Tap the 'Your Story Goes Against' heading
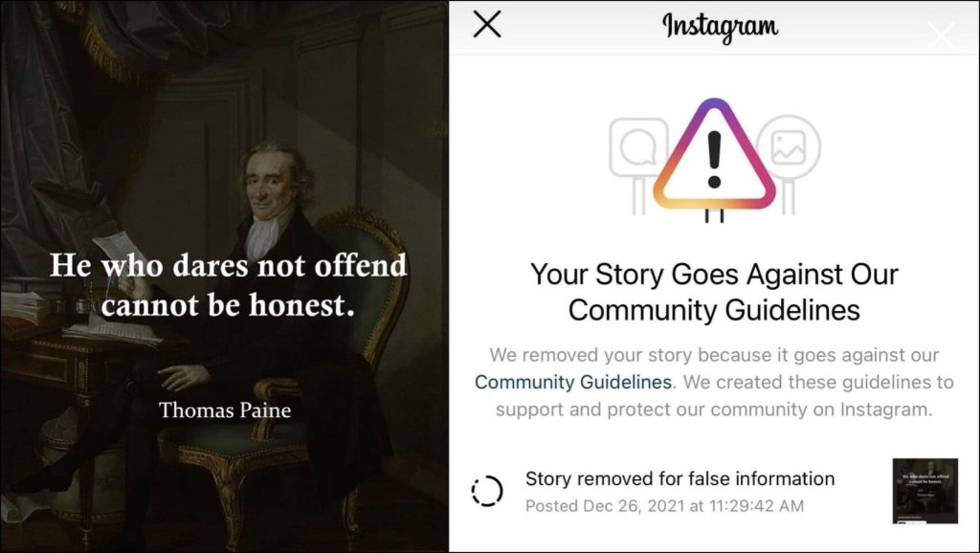The width and height of the screenshot is (980, 553). [714, 292]
